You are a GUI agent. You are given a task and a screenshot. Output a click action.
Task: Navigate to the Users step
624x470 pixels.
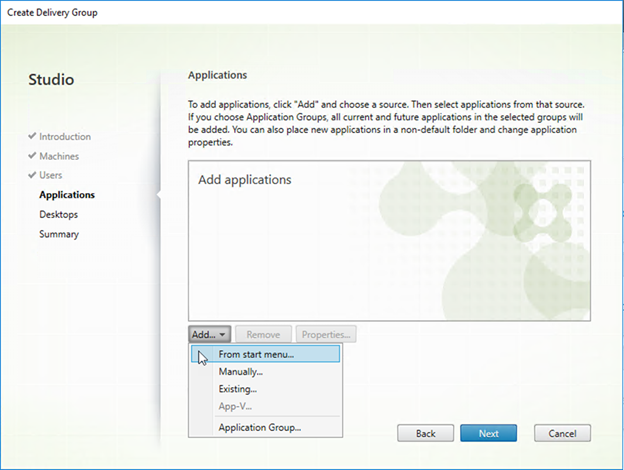click(x=51, y=175)
